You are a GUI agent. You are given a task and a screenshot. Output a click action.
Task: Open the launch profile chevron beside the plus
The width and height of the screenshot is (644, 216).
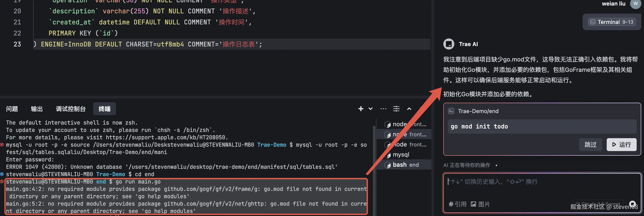tap(371, 109)
